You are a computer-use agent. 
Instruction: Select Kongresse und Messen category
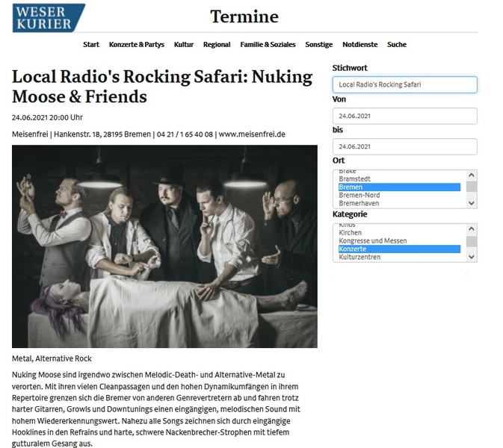[399, 240]
